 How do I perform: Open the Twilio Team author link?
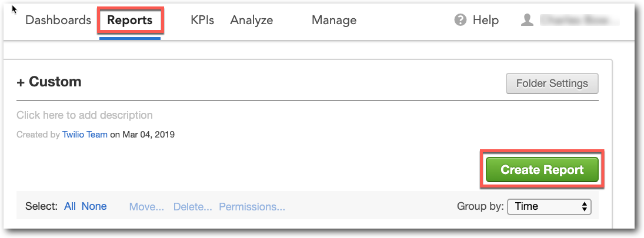(x=85, y=135)
